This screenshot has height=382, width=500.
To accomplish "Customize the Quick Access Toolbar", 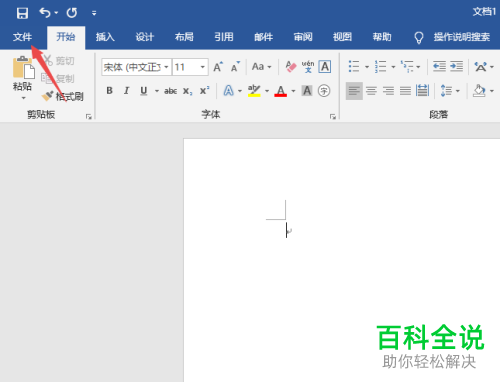I will click(94, 13).
